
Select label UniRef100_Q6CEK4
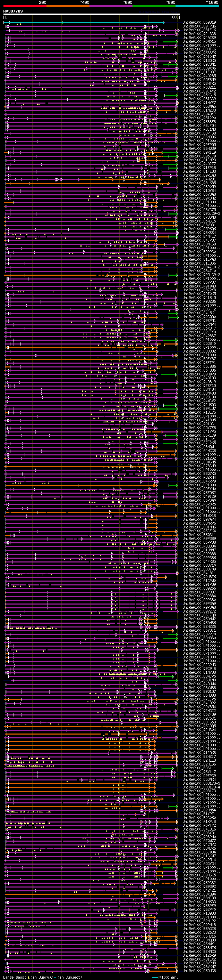coord(199,531)
